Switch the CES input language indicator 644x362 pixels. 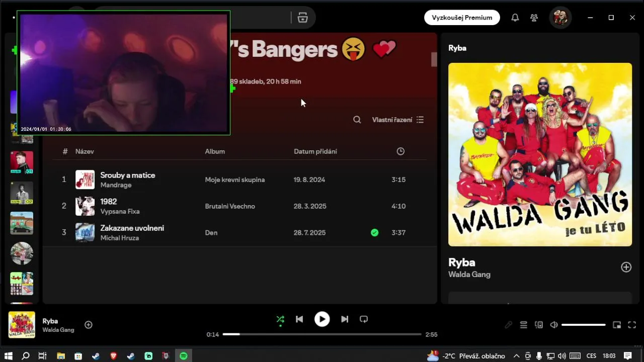tap(591, 356)
